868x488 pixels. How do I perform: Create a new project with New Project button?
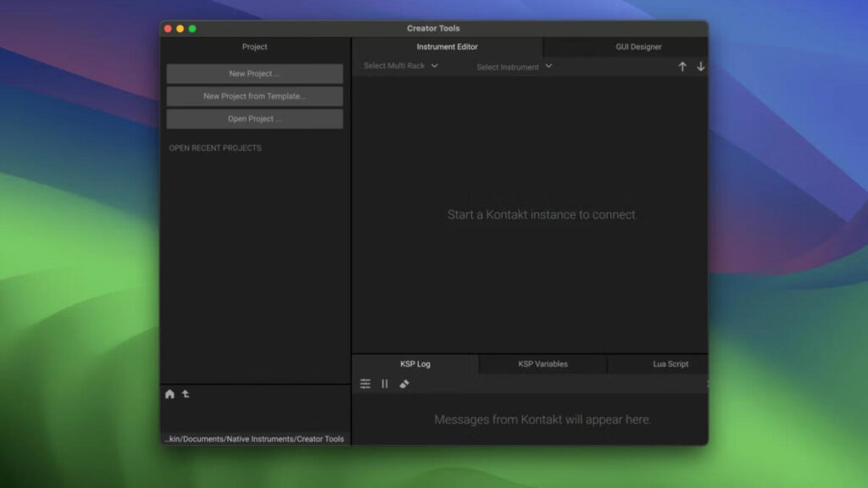click(x=254, y=74)
